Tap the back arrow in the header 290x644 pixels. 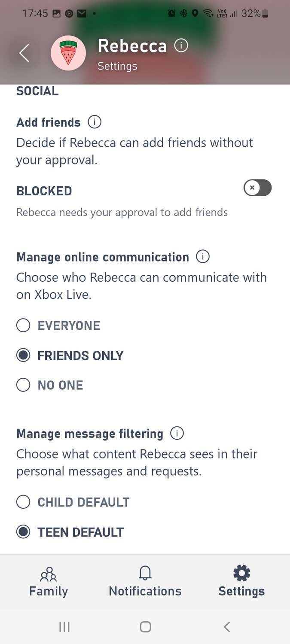point(24,53)
